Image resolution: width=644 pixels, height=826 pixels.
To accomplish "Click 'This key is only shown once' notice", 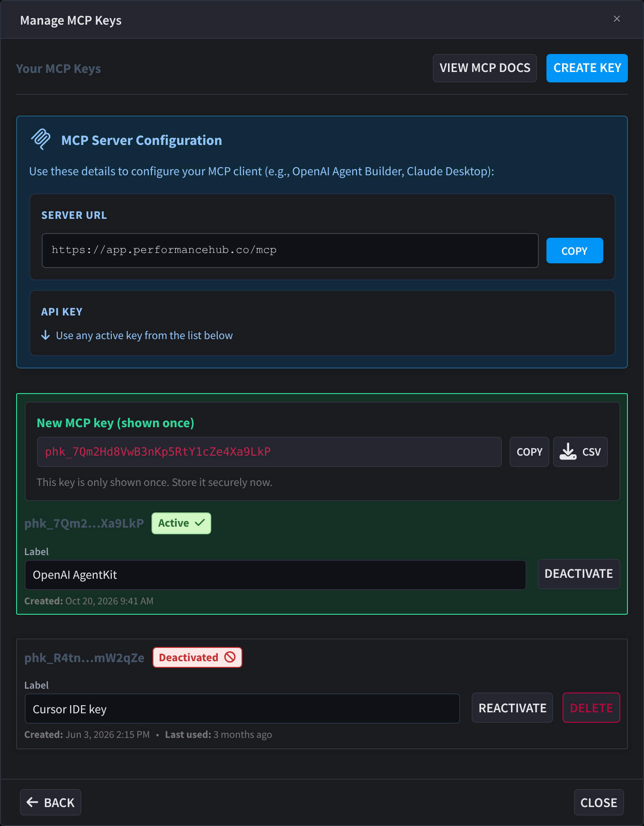I will pyautogui.click(x=154, y=482).
